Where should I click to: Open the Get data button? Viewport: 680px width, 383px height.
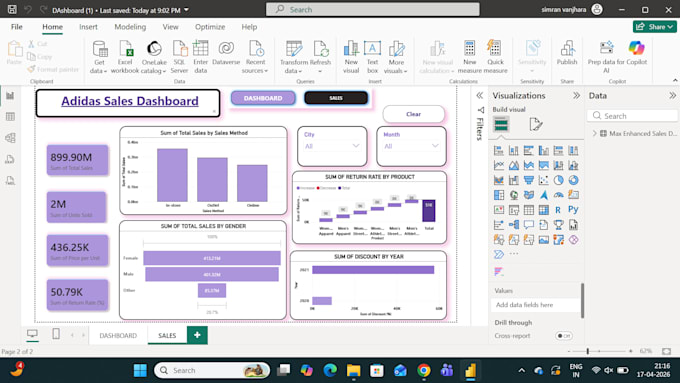[x=99, y=57]
